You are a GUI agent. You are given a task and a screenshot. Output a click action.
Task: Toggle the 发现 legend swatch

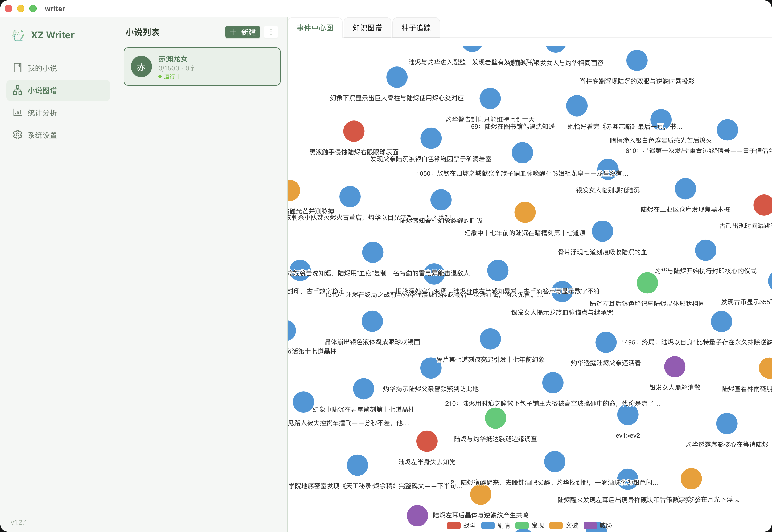click(x=522, y=525)
